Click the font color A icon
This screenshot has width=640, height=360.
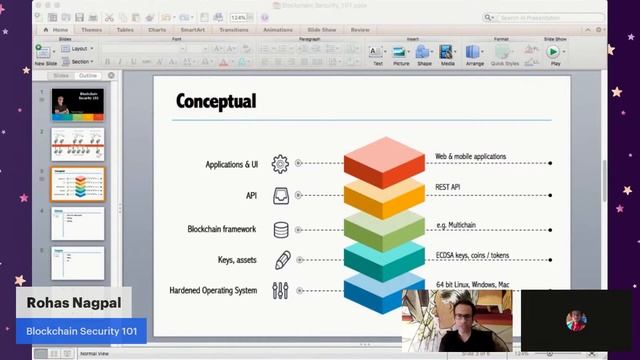[x=223, y=62]
